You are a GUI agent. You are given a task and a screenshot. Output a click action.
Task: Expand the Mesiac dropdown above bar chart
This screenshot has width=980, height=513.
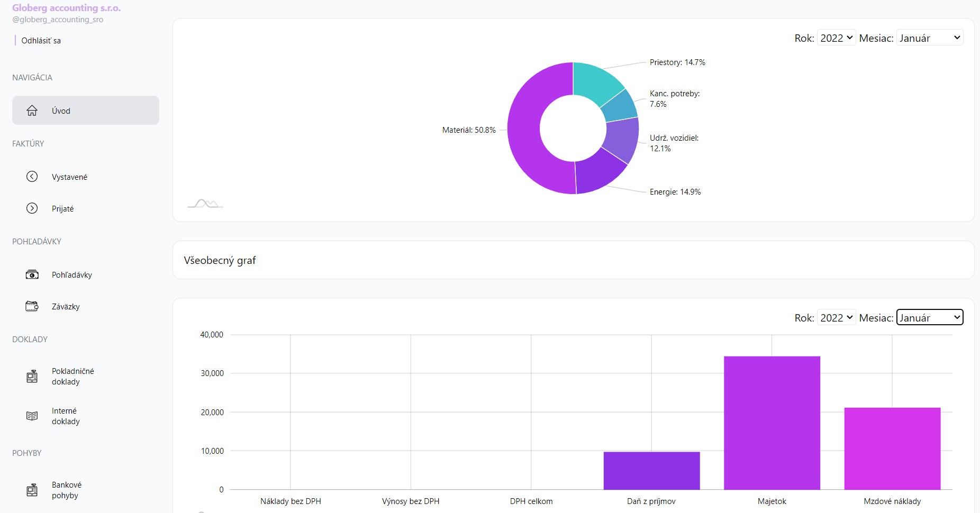(929, 318)
